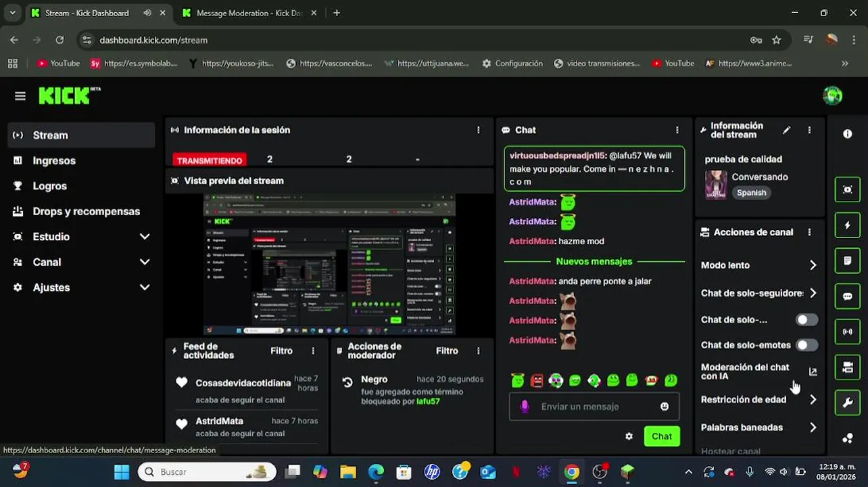868x487 pixels.
Task: Open the emoji picker in message box
Action: (665, 406)
